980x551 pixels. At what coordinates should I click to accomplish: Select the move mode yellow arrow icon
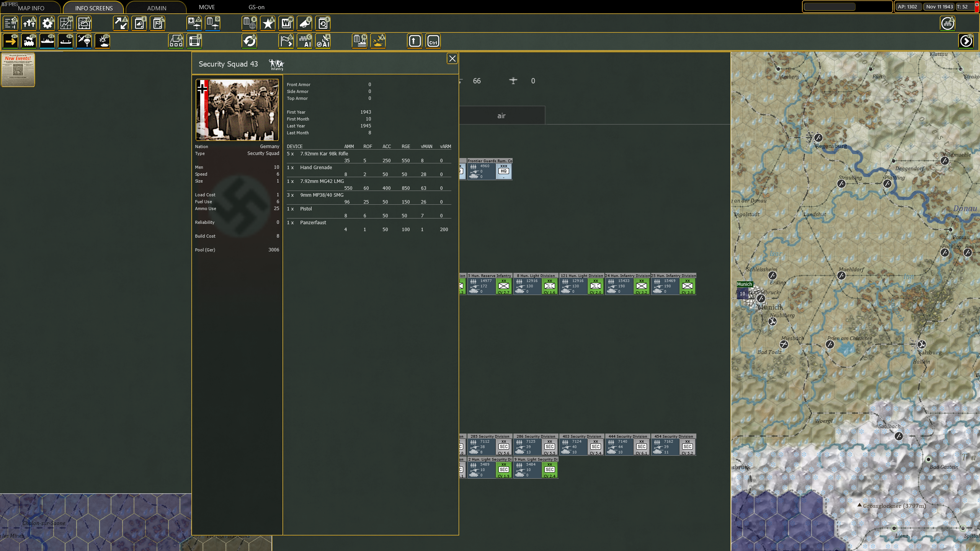pyautogui.click(x=11, y=41)
